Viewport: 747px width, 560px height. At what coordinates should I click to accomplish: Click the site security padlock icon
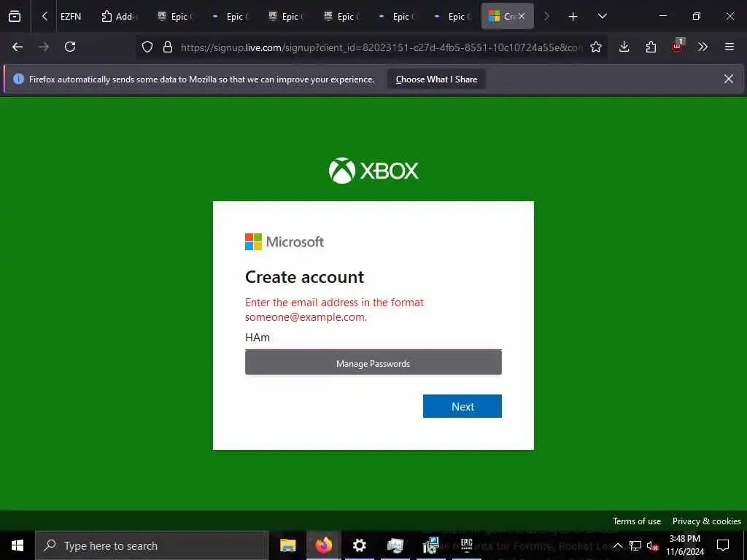pyautogui.click(x=167, y=47)
